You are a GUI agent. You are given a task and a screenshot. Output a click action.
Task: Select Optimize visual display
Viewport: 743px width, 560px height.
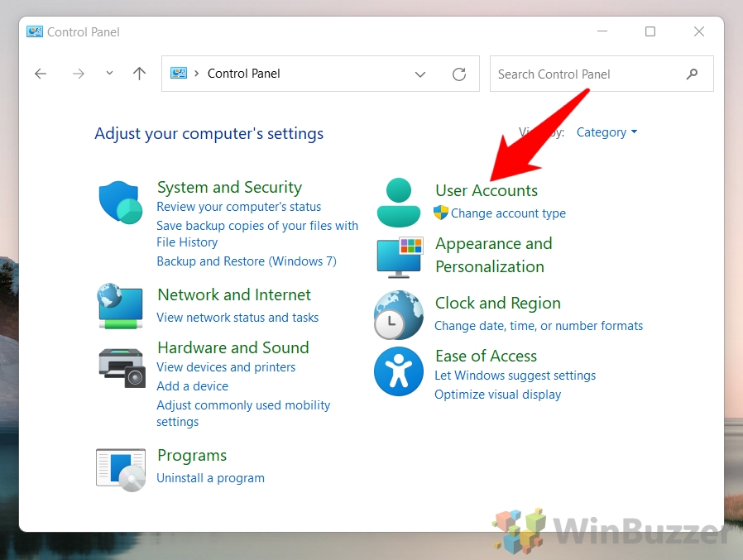(x=497, y=395)
